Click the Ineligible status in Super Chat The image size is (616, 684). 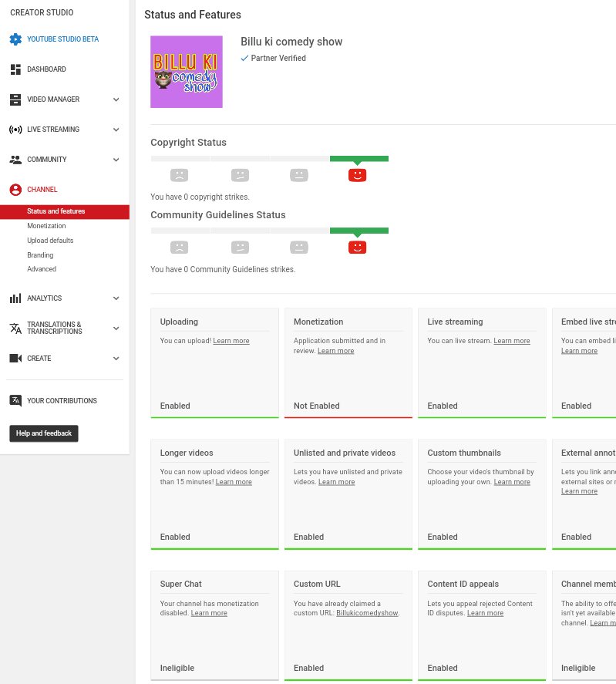click(177, 668)
